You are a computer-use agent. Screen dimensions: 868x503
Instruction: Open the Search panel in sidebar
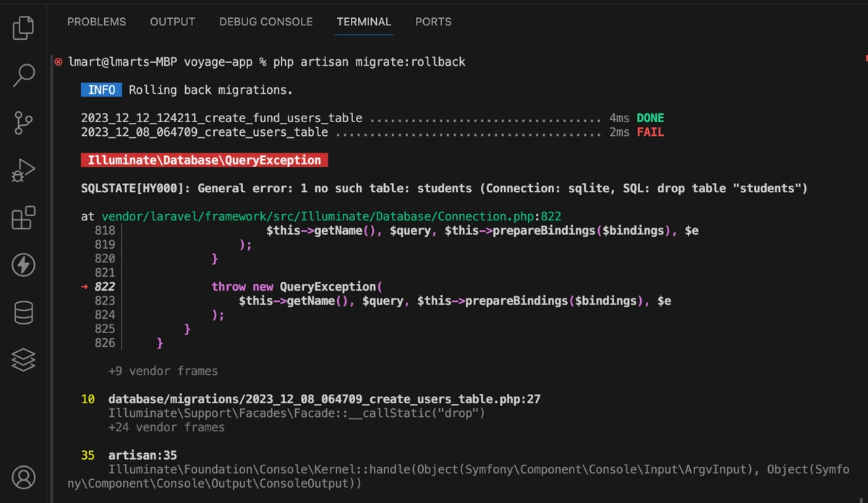pos(24,74)
